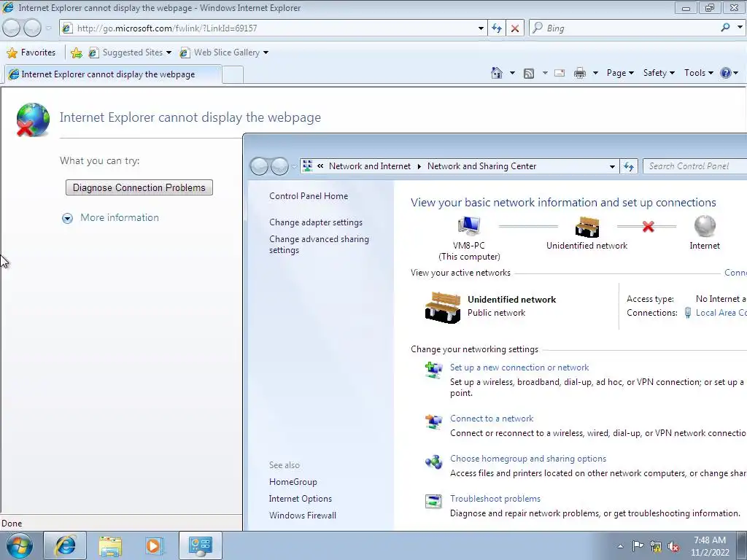Click the Read Mail envelope icon
This screenshot has height=560, width=747.
tap(560, 73)
